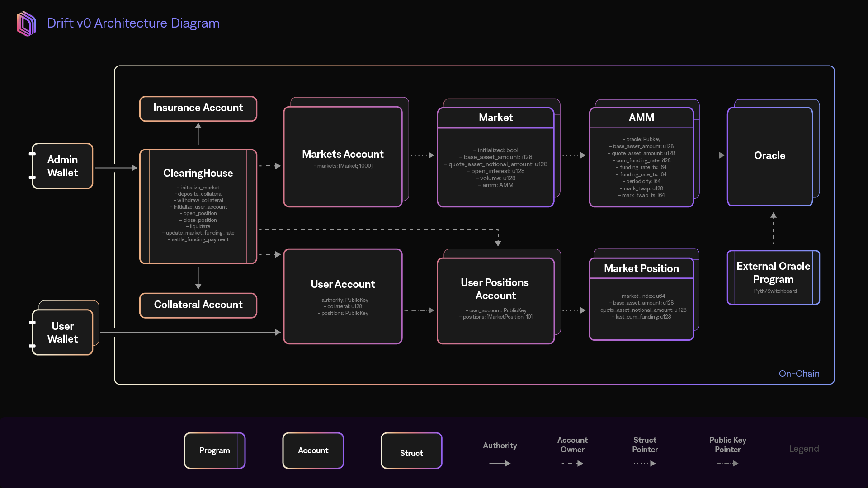
Task: Select the User Wallet node
Action: click(62, 333)
